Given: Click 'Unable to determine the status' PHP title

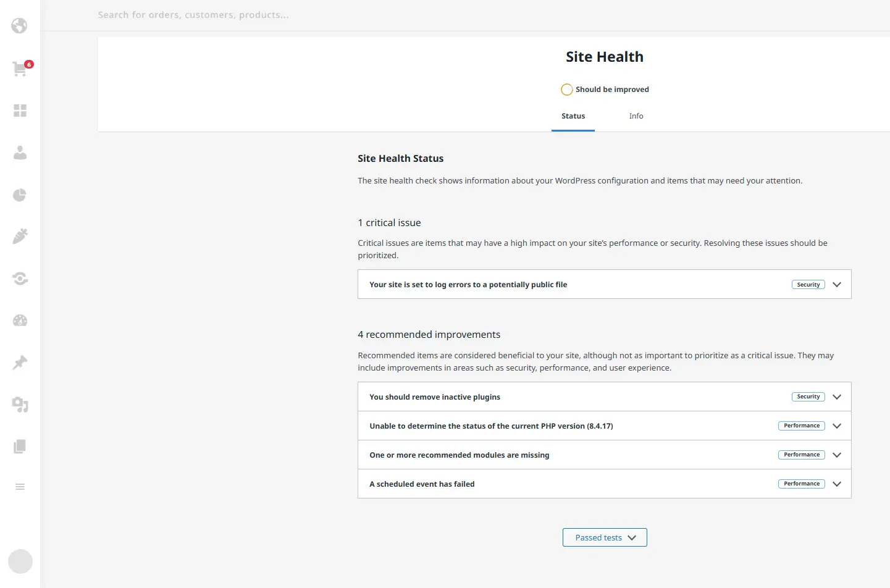Looking at the screenshot, I should click(491, 426).
